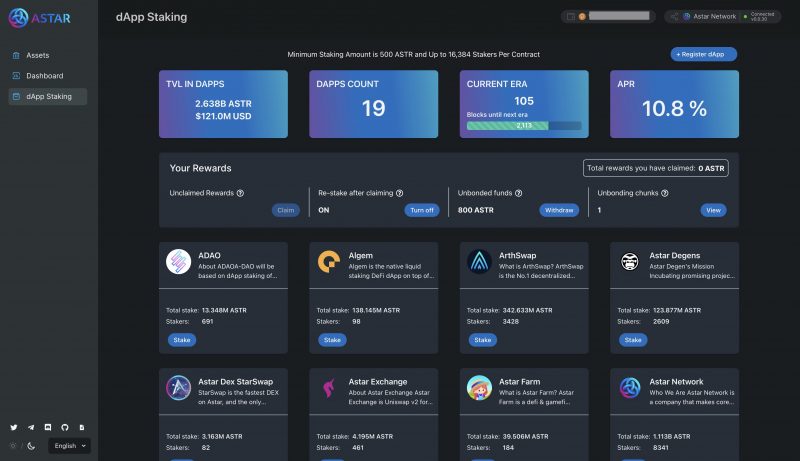View unbonding chunks

click(x=713, y=210)
